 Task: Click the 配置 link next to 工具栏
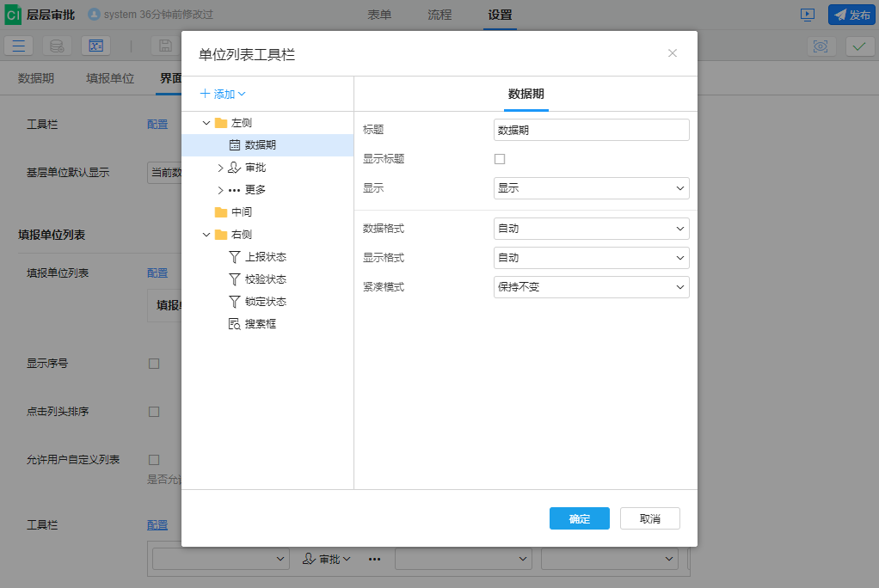click(x=157, y=124)
